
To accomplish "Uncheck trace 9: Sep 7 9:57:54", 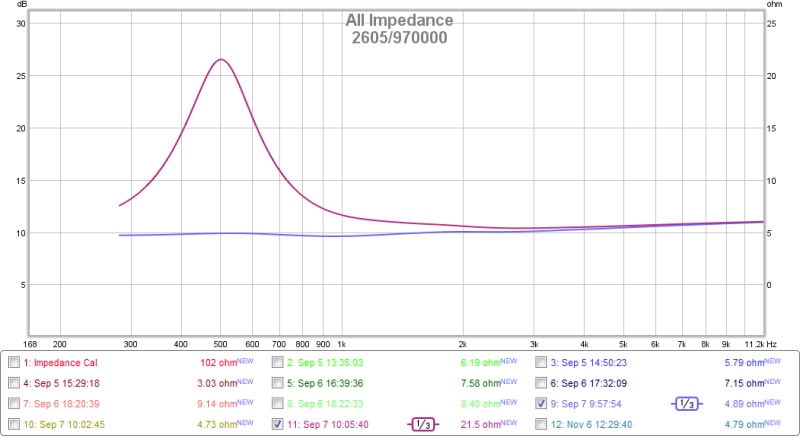I will (542, 403).
